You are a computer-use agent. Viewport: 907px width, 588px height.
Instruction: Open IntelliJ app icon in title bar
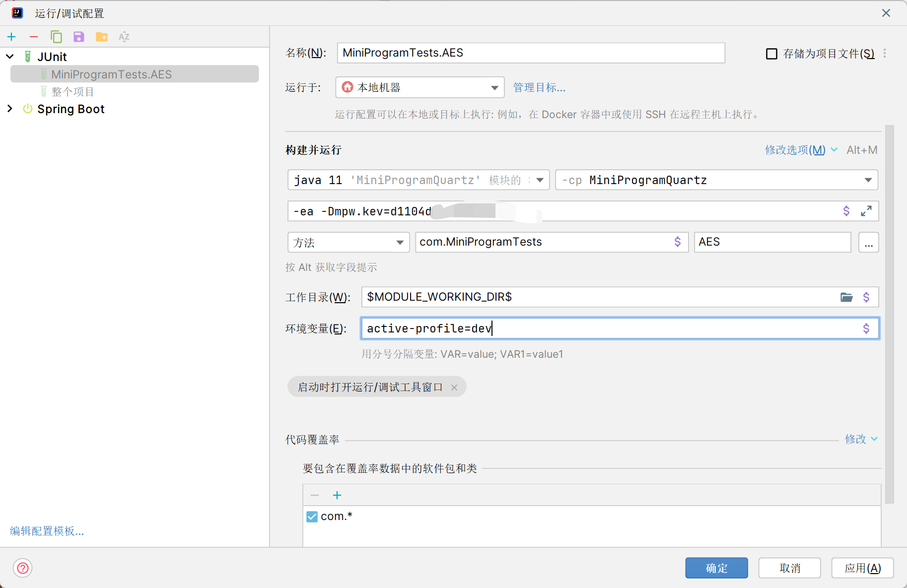coord(17,13)
